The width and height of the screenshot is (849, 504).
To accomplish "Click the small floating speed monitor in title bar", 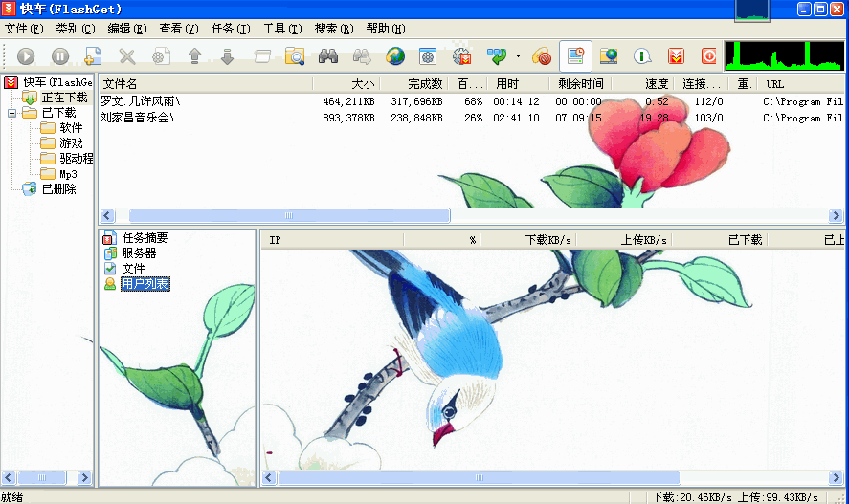I will 752,11.
